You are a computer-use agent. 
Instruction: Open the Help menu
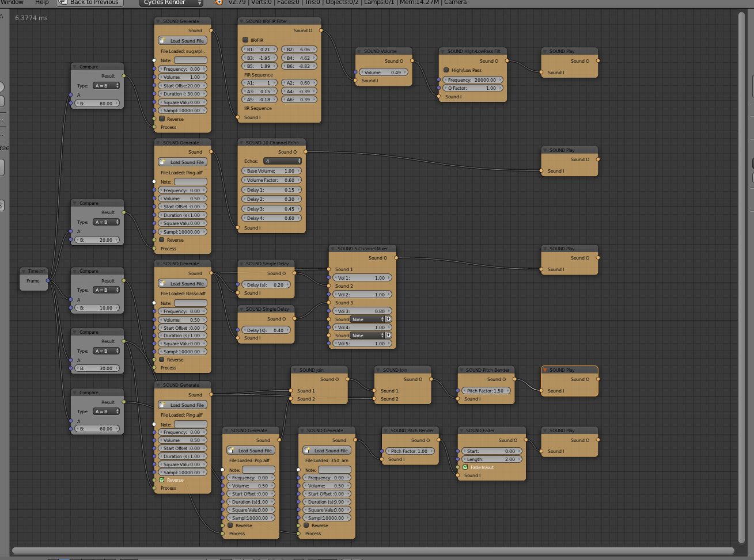[41, 2]
